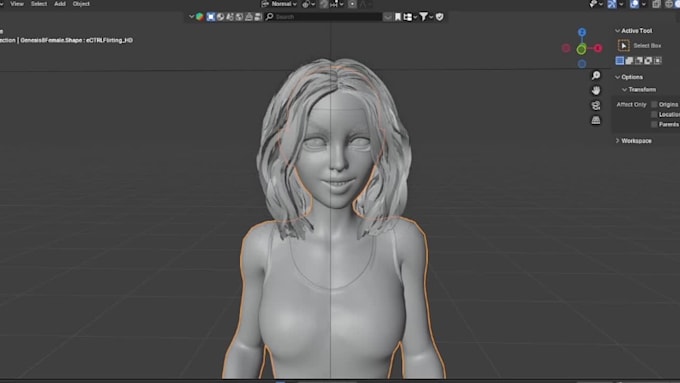Click the highlighted blue filter icon beside display mode
Viewport: 680px width, 383px height.
tap(211, 16)
